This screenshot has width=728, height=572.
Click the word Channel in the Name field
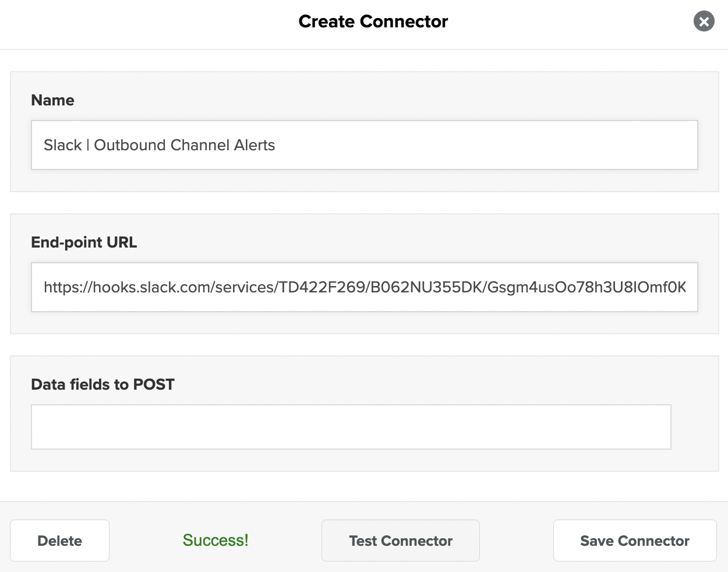200,145
